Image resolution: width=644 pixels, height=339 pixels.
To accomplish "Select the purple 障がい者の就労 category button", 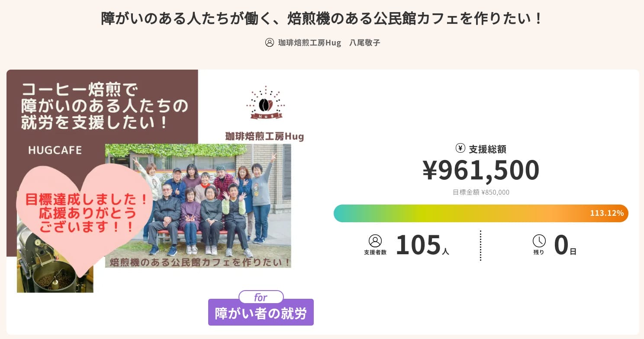I will [x=261, y=312].
